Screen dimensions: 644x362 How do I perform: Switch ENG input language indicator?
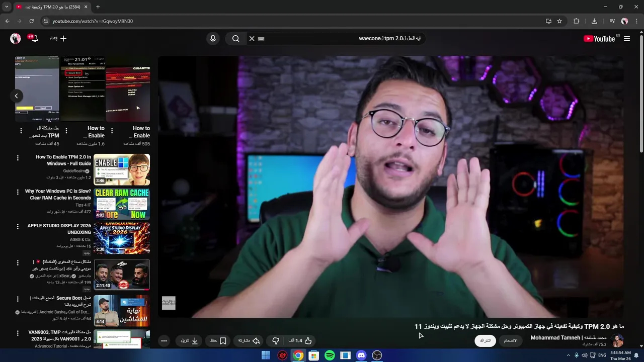click(602, 355)
